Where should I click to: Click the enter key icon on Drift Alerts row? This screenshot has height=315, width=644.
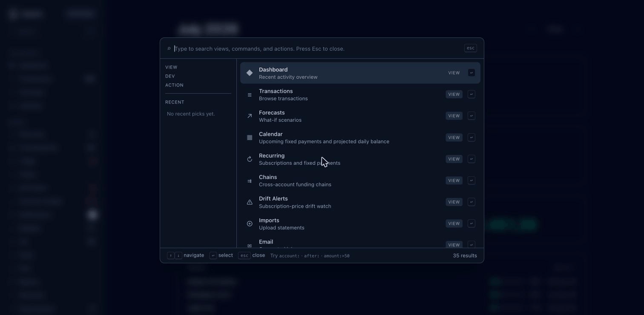click(x=471, y=202)
